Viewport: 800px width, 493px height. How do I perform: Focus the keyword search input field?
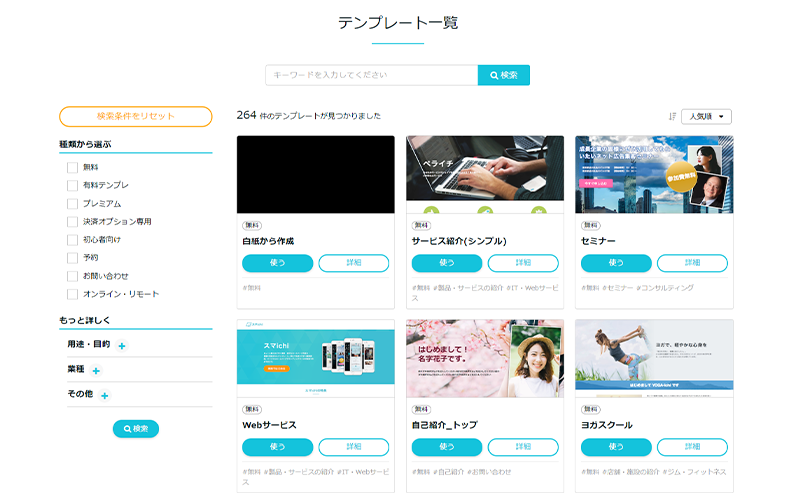(371, 75)
